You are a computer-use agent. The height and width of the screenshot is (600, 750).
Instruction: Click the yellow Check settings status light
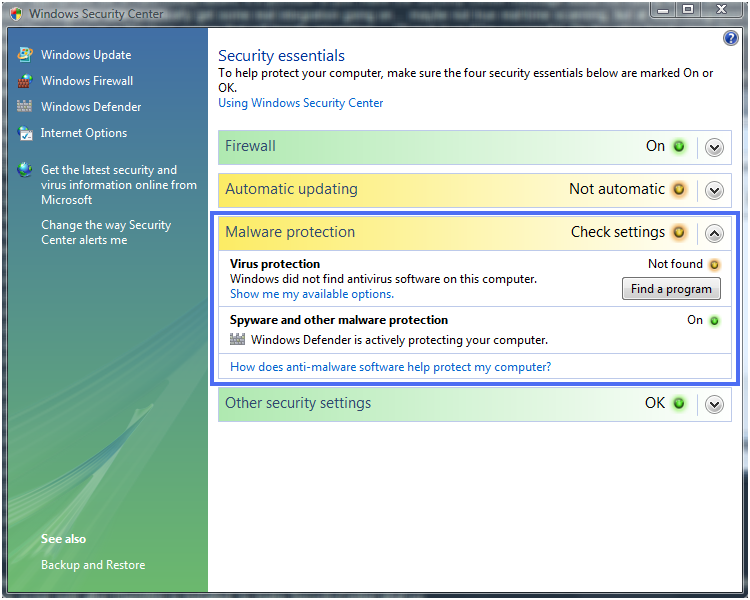click(679, 233)
